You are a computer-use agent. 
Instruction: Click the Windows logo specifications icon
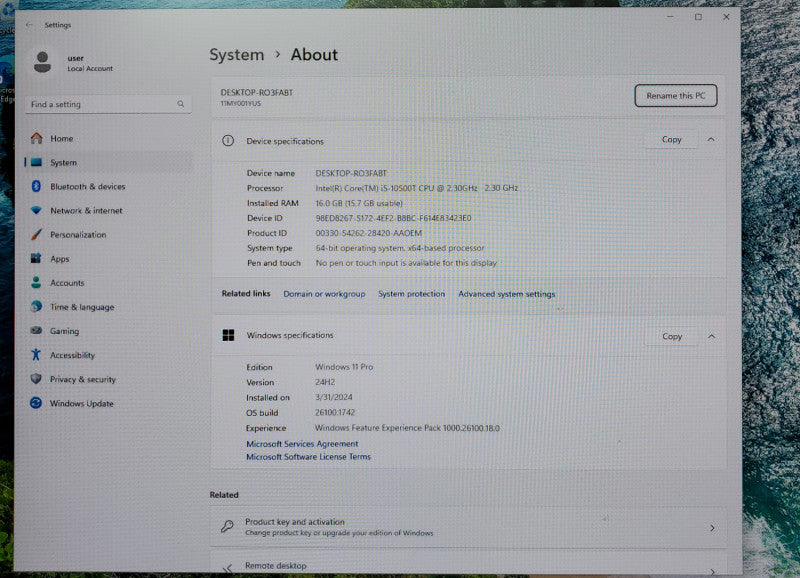coord(229,335)
